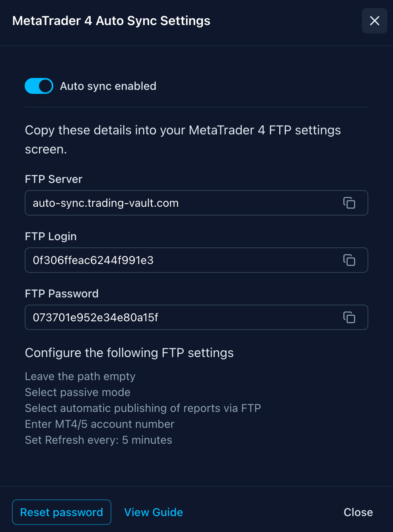
Task: Open the View Guide link
Action: 154,512
